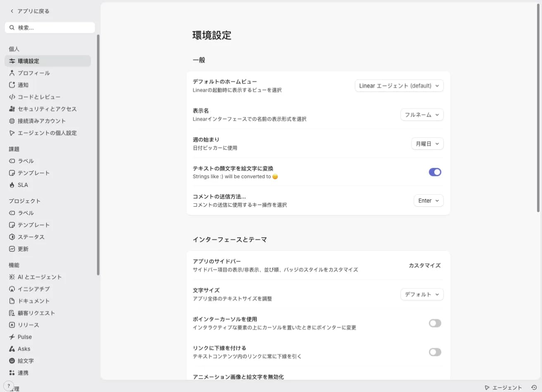Select the 通知 notification icon

(12, 85)
